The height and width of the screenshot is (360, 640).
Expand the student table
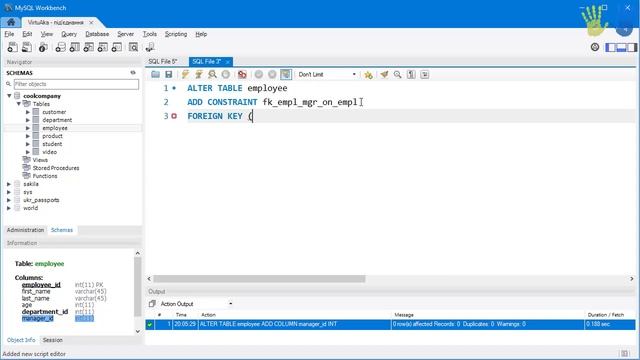point(28,144)
